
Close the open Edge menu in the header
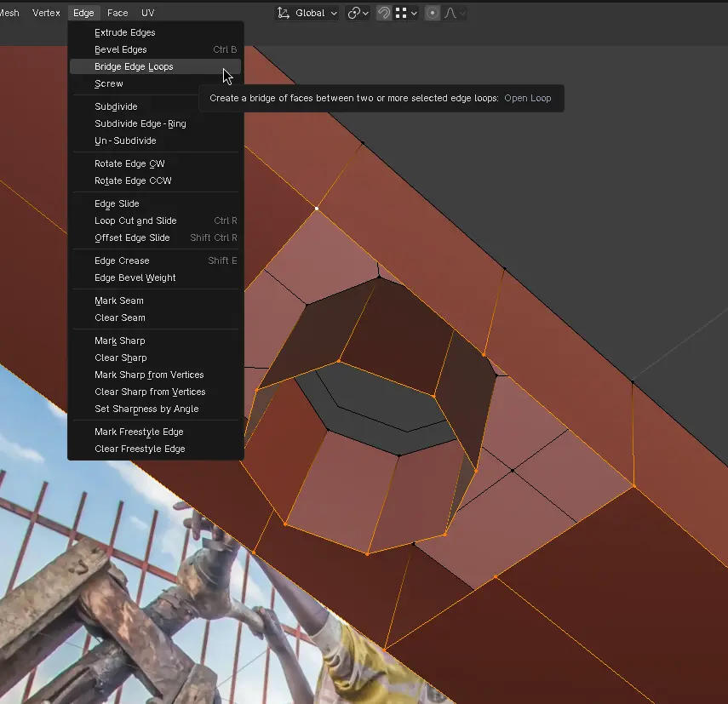click(83, 13)
